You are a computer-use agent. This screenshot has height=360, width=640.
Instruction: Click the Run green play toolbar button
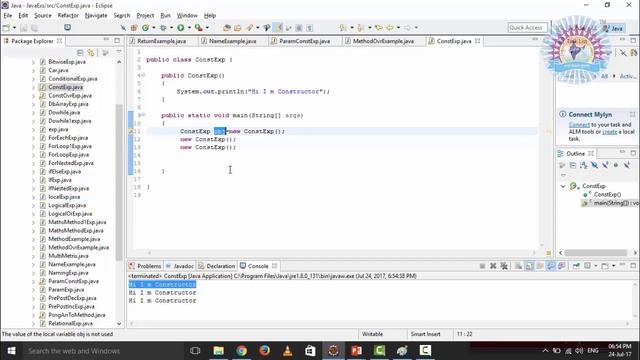point(180,28)
